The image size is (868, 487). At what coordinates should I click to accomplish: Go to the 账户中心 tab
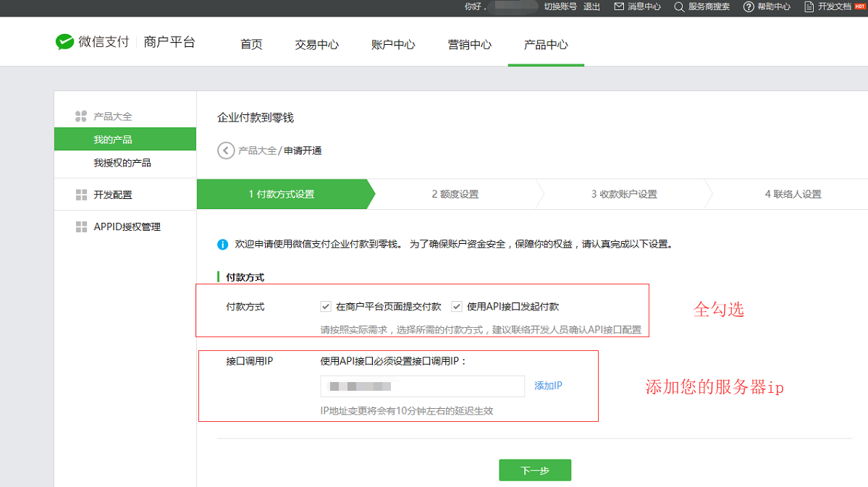[x=393, y=44]
